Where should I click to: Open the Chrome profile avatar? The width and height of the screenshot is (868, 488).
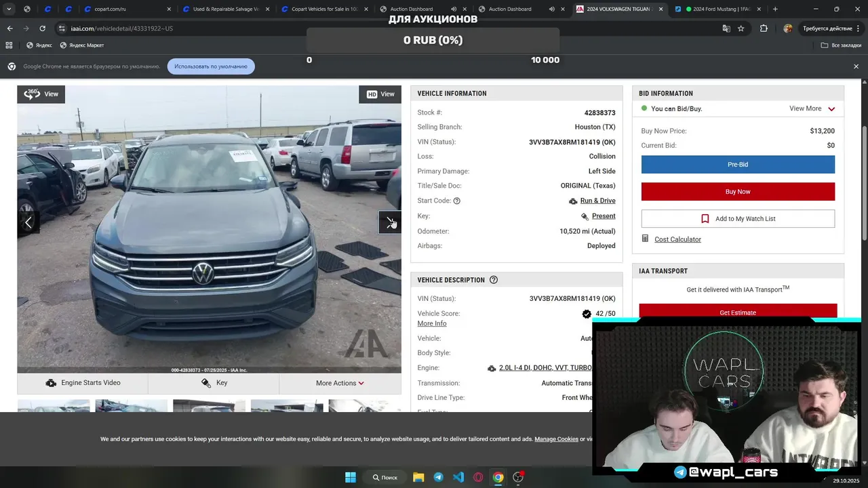coord(788,28)
